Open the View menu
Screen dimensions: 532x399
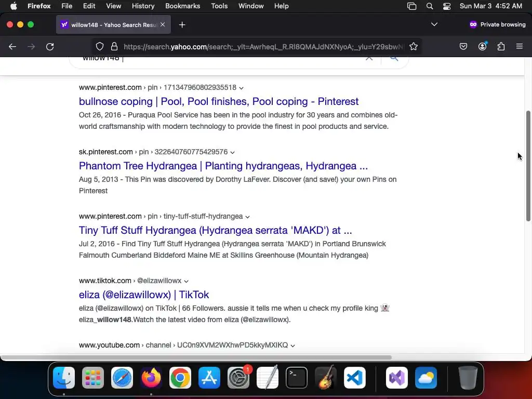click(x=114, y=6)
